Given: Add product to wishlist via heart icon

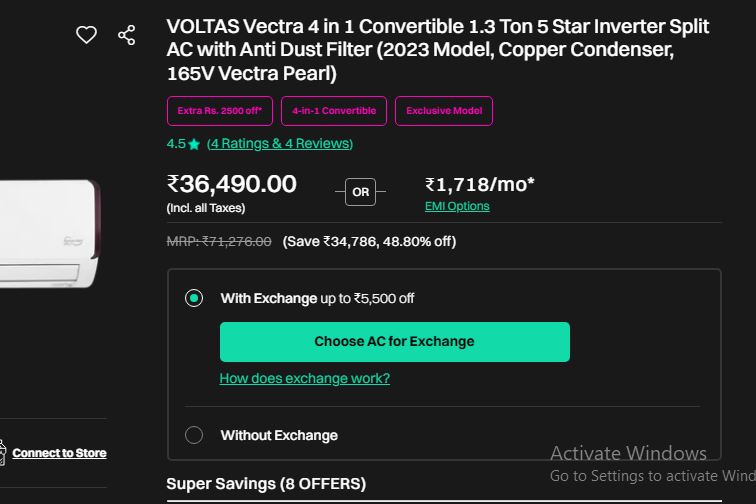Looking at the screenshot, I should 86,35.
